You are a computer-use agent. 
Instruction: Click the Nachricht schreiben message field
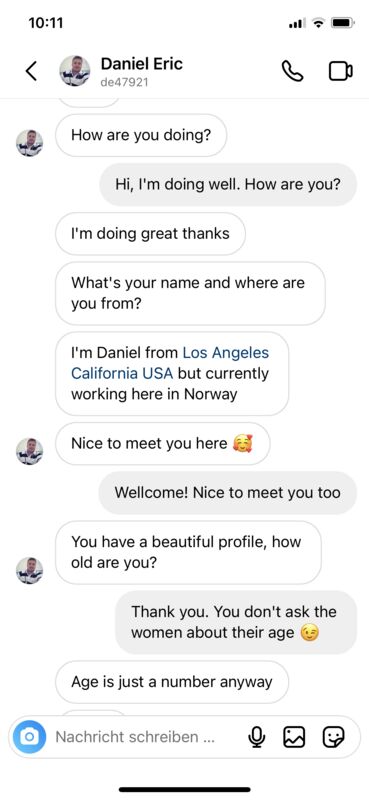point(135,737)
